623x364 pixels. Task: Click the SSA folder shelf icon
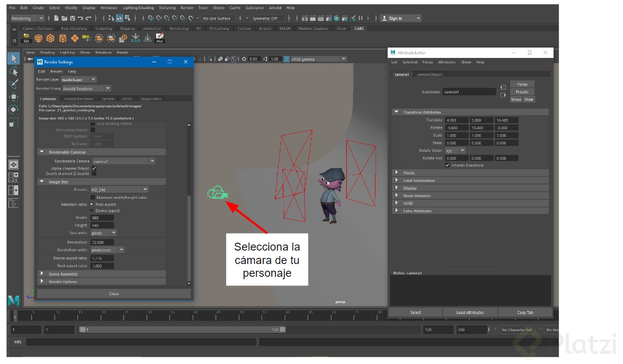[26, 38]
